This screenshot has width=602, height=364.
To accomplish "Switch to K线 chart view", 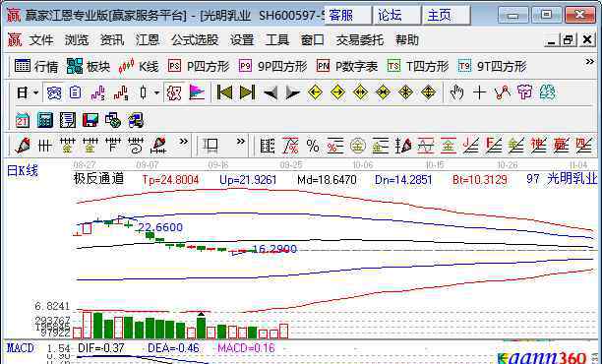I will point(139,67).
